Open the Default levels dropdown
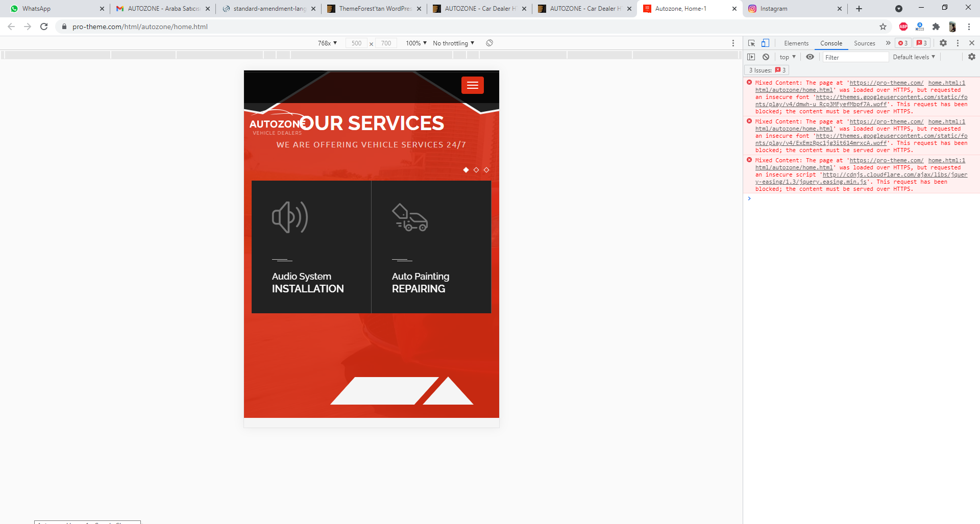The image size is (980, 524). tap(914, 57)
